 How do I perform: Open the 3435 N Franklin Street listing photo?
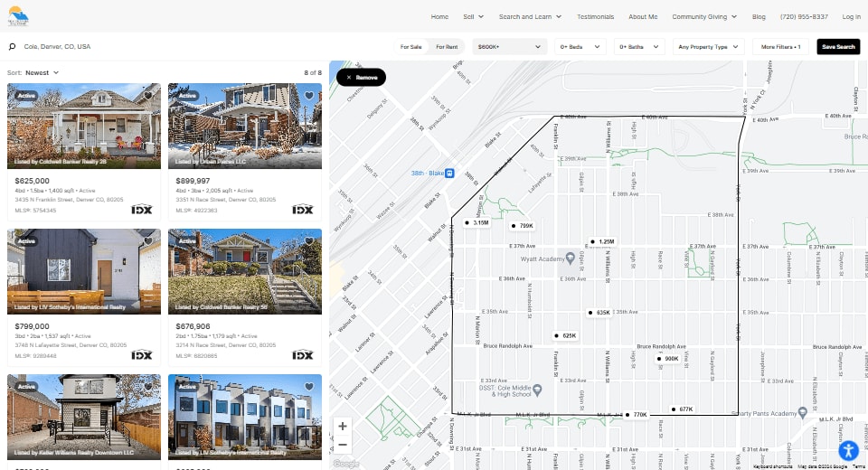pos(84,127)
